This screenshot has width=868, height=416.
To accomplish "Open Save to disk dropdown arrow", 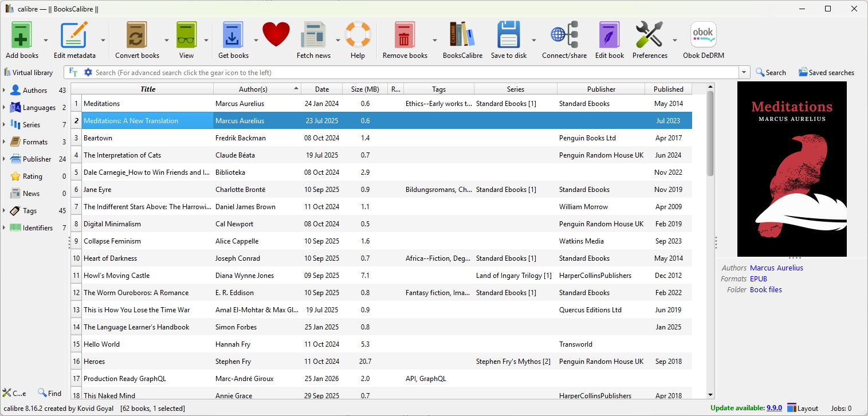I will (x=534, y=40).
